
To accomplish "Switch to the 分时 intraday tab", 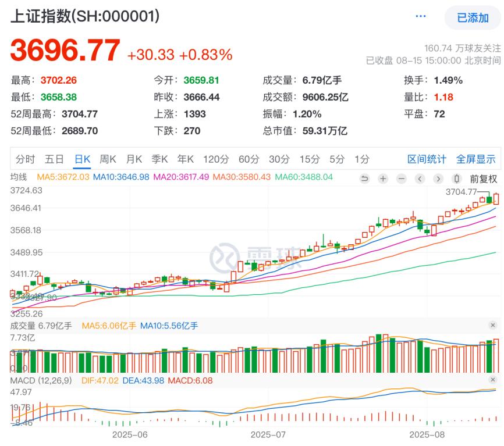I will point(25,159).
